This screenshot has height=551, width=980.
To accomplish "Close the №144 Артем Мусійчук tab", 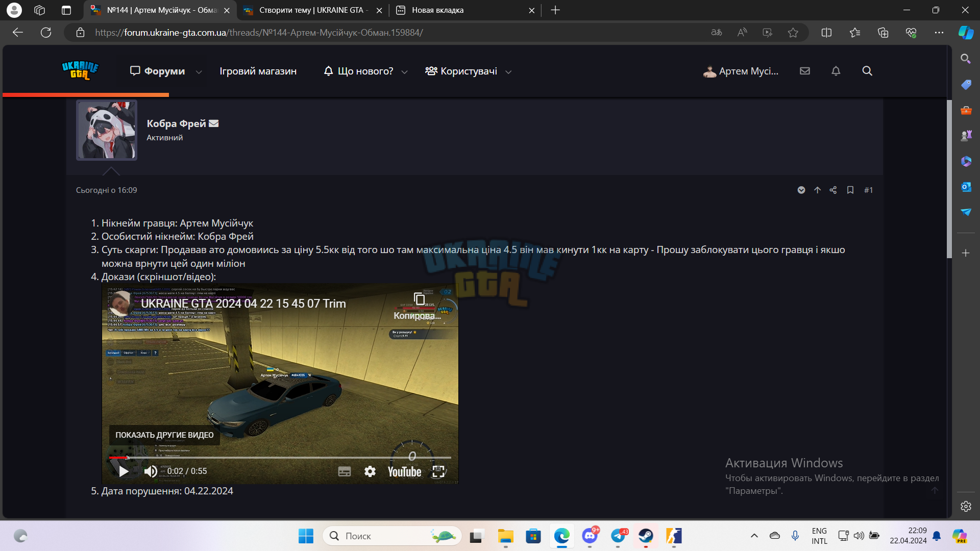I will [x=227, y=10].
